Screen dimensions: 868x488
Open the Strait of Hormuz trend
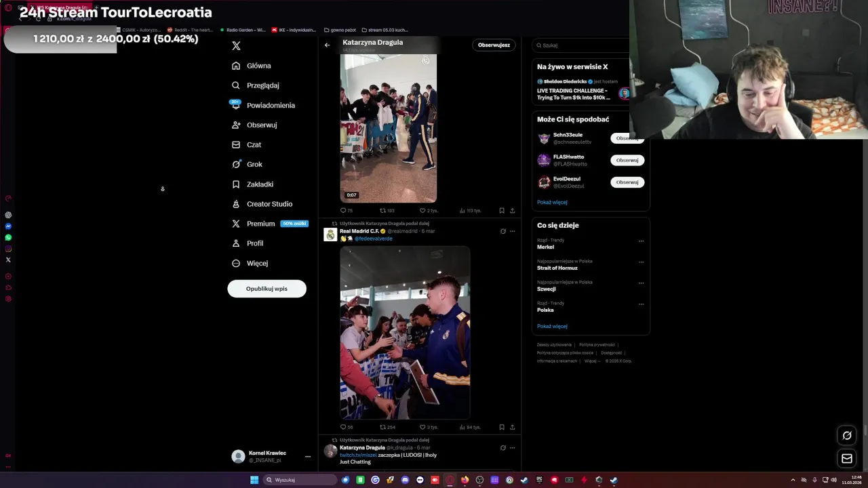[x=557, y=268]
